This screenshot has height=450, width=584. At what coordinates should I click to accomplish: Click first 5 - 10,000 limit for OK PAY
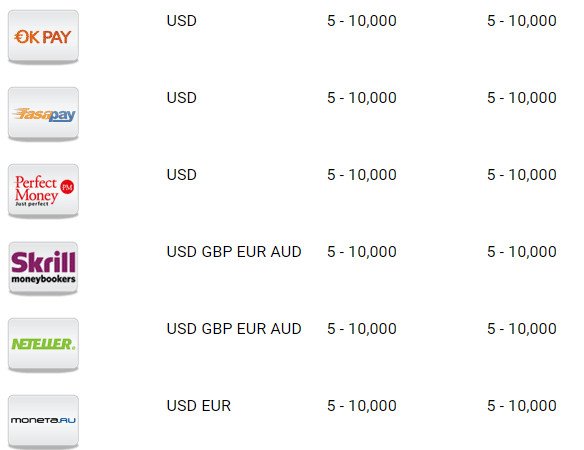point(362,21)
